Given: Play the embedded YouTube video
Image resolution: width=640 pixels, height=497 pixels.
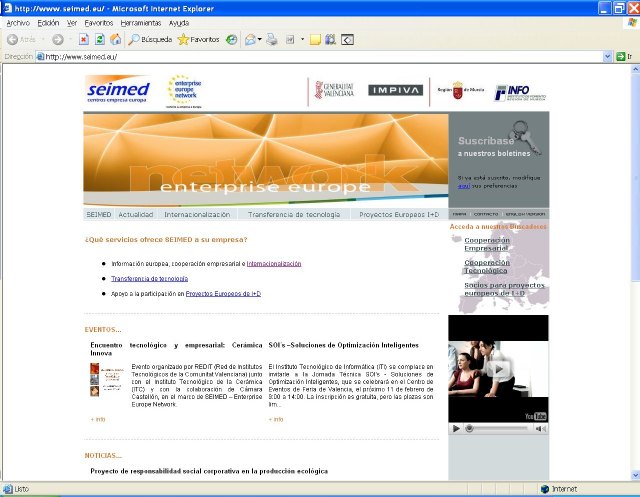Looking at the screenshot, I should point(455,428).
